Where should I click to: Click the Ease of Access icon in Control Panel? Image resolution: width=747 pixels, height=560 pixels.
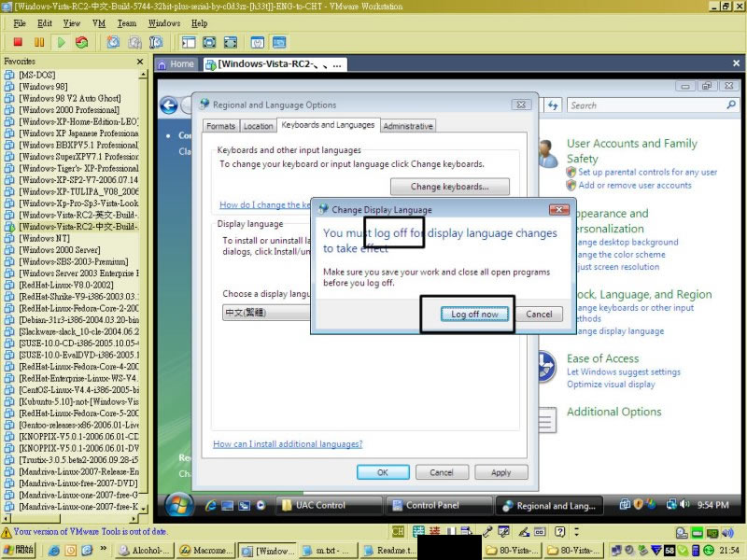[546, 367]
